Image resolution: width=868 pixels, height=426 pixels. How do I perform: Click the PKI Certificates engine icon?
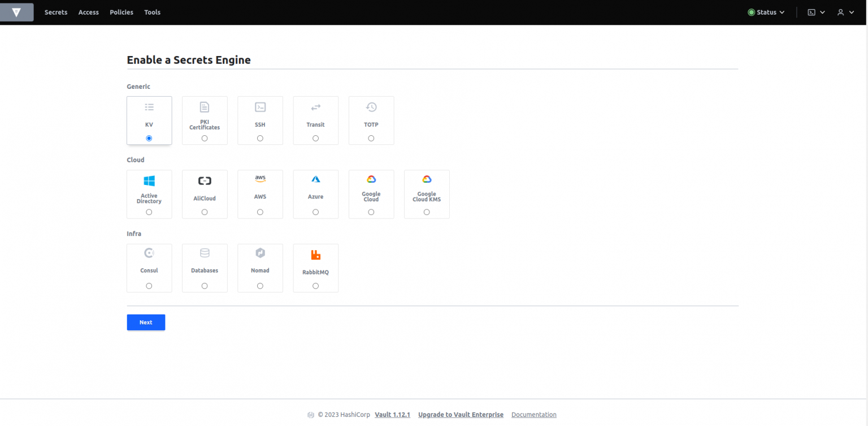point(205,106)
